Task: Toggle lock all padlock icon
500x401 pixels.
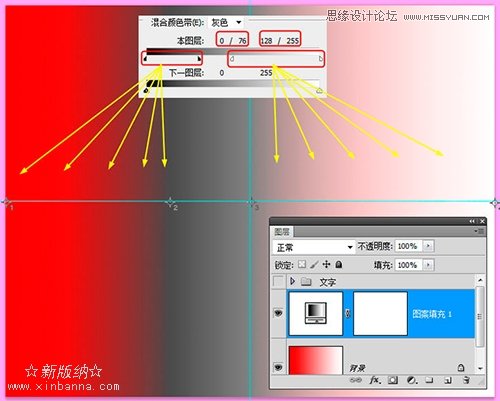Action: (x=339, y=265)
